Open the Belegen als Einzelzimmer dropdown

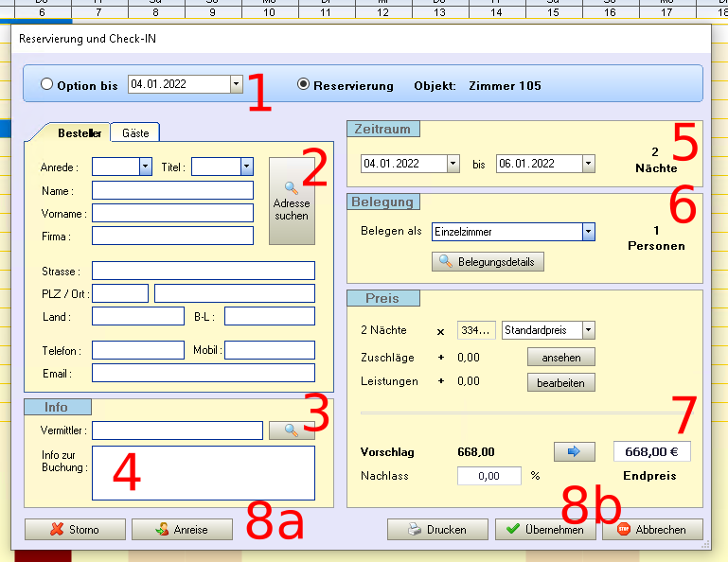588,232
